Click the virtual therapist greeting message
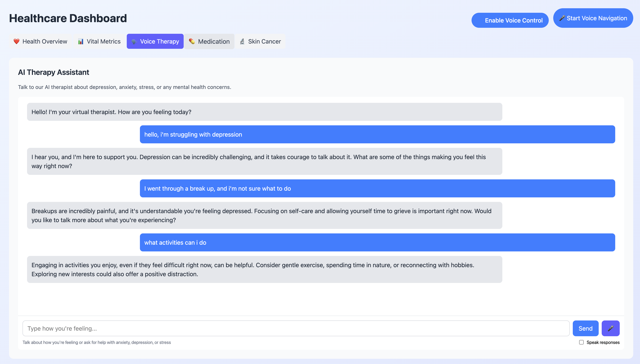This screenshot has height=364, width=640. pyautogui.click(x=264, y=112)
